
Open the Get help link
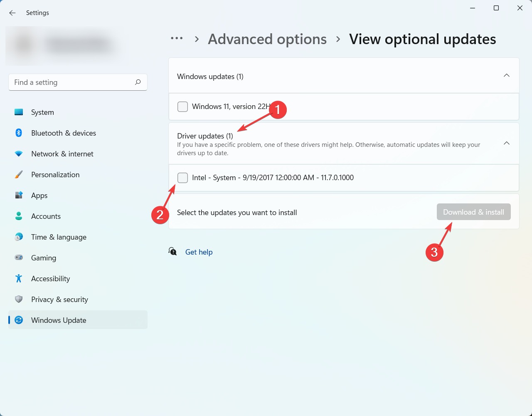[x=199, y=252]
